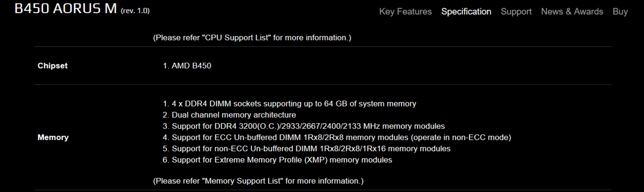The image size is (644, 192).
Task: Switch to News & Awards tab
Action: [x=572, y=12]
